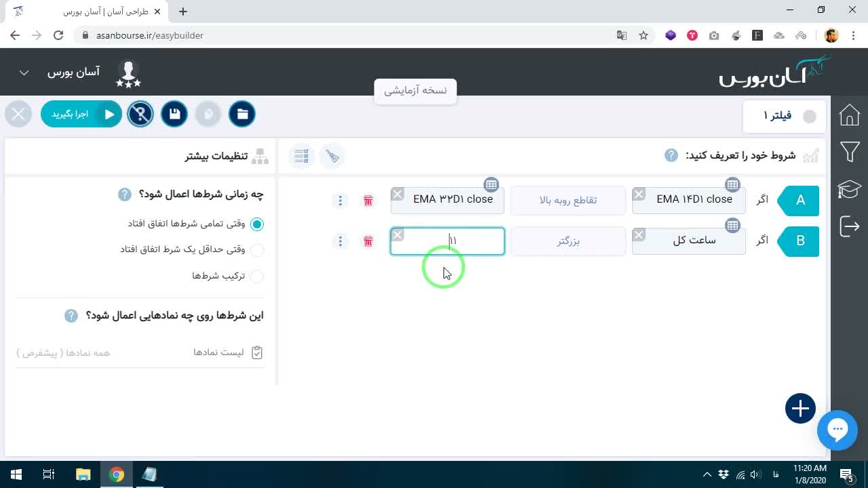Select condition label A
The width and height of the screenshot is (868, 488).
click(799, 201)
